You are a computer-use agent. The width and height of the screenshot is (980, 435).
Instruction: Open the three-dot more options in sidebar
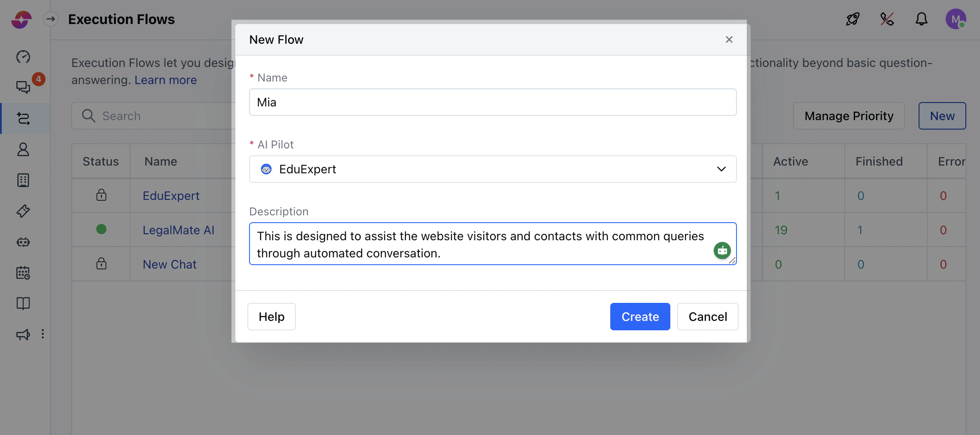[43, 334]
